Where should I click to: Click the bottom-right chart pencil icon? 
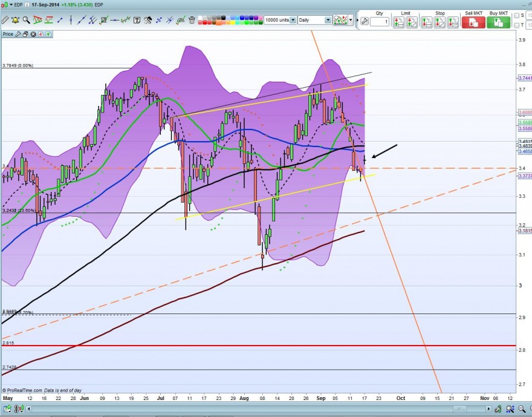pos(498,409)
